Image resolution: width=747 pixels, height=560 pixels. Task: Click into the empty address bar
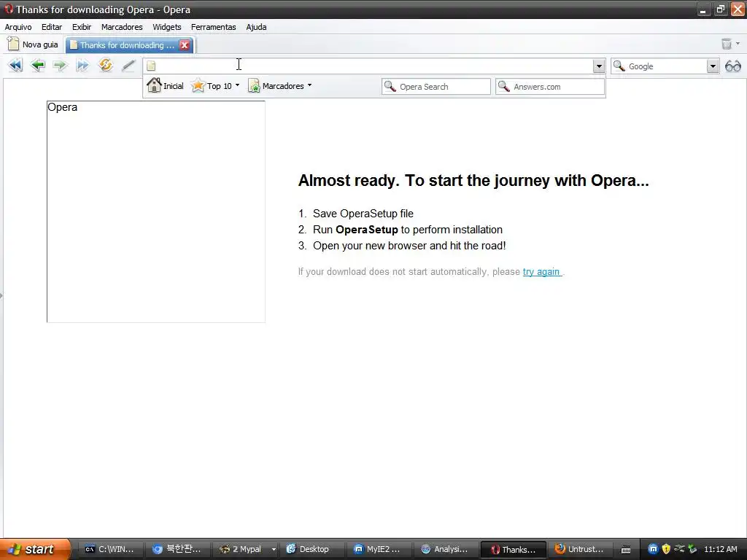(374, 66)
